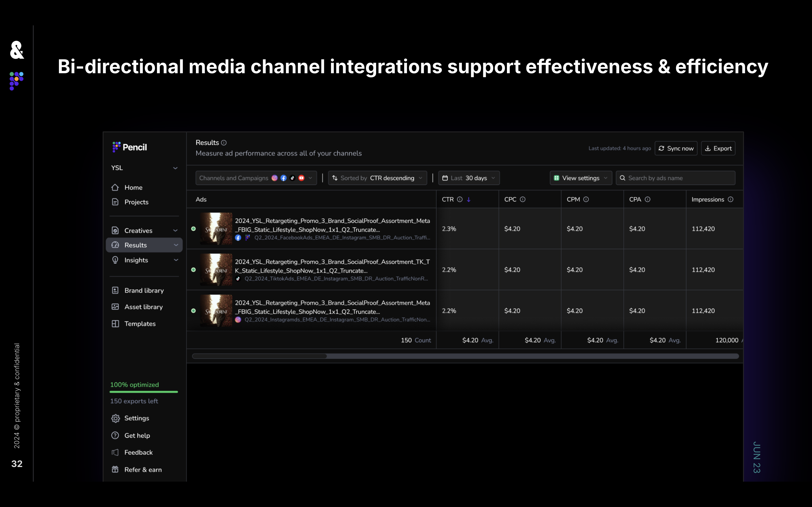The width and height of the screenshot is (812, 507).
Task: Click the CPM column info icon
Action: (586, 199)
